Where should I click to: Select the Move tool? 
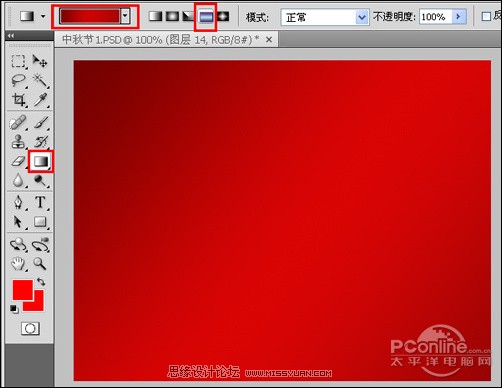[x=40, y=61]
